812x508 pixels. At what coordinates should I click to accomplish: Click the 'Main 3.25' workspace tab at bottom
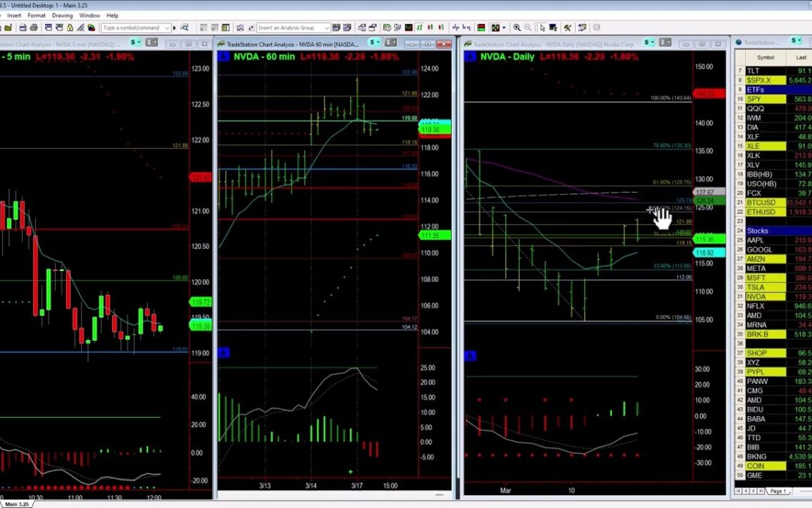[17, 503]
